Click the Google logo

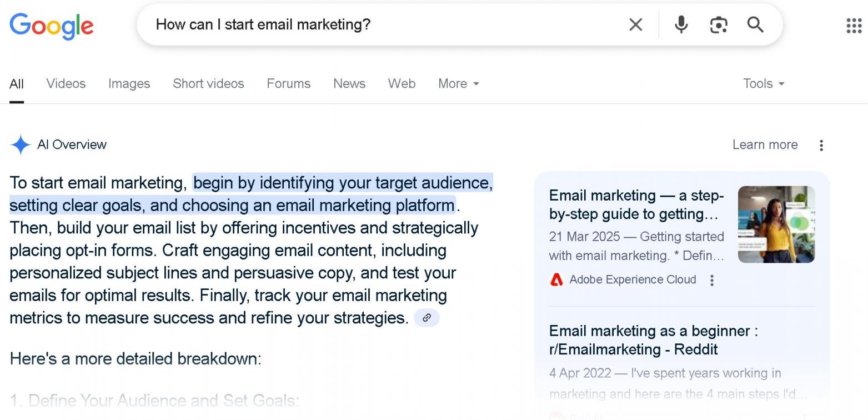(52, 26)
